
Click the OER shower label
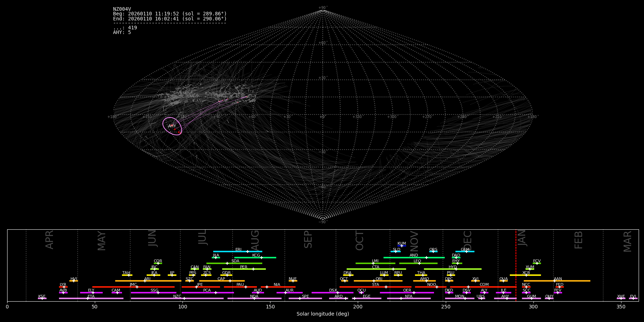pos(407,291)
